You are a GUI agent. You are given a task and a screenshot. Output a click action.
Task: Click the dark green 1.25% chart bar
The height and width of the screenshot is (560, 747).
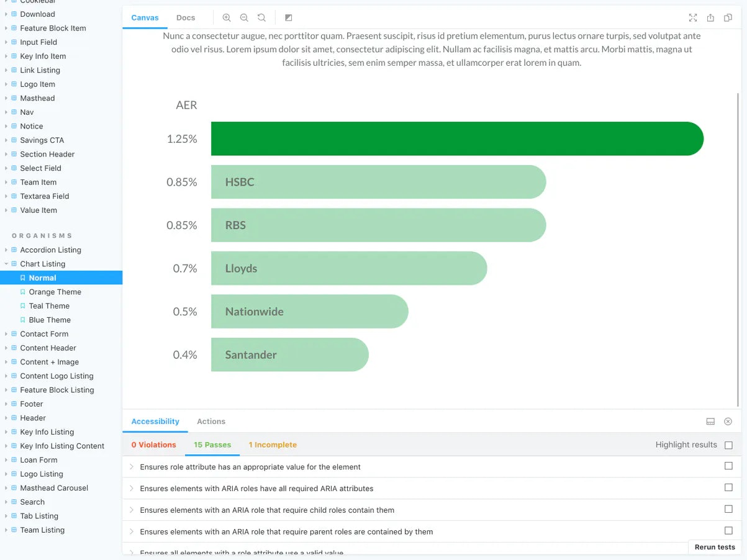pos(457,138)
